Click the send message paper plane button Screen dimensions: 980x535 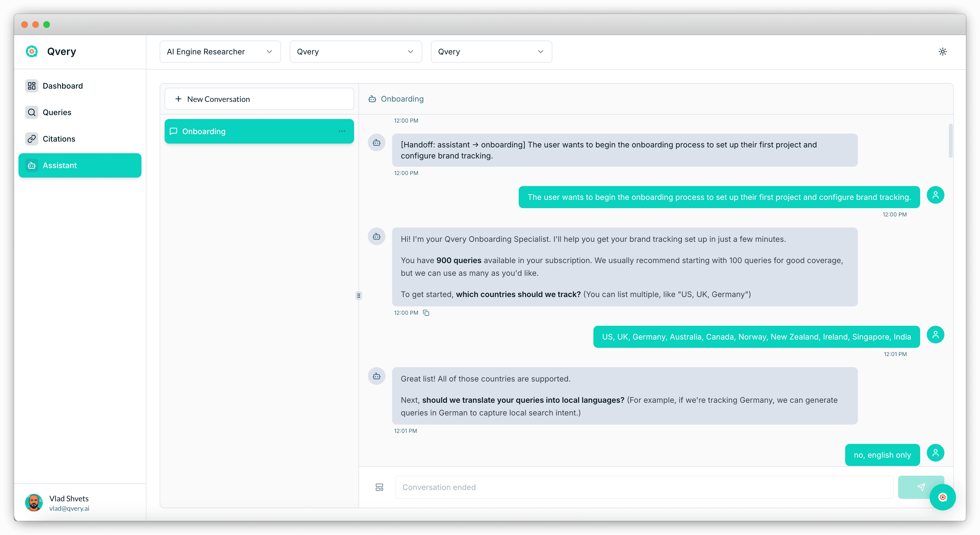[920, 487]
